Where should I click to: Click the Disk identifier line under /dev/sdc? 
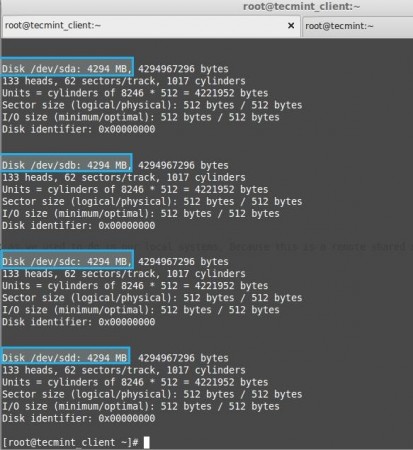point(79,322)
